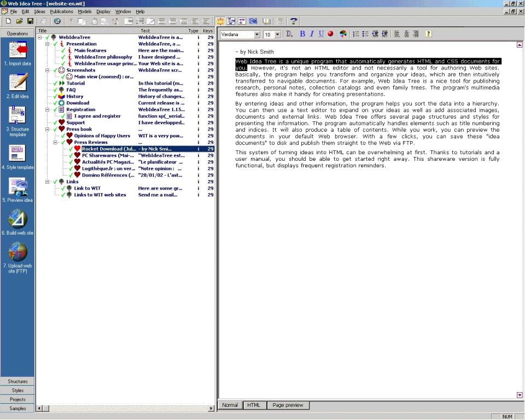525x420 pixels.
Task: Toggle the green checkmark next to FAQ
Action: pos(55,90)
